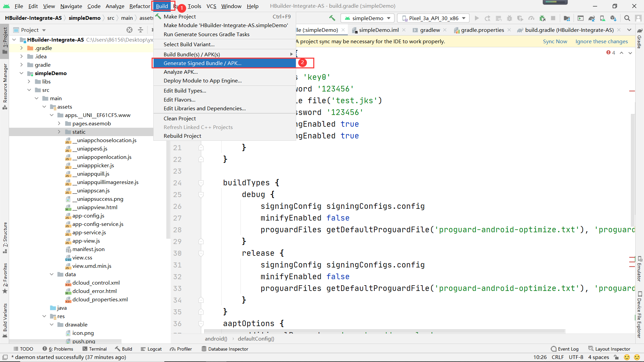Open manifest.json in project tree
Viewport: 644px width, 362px height.
pos(88,249)
